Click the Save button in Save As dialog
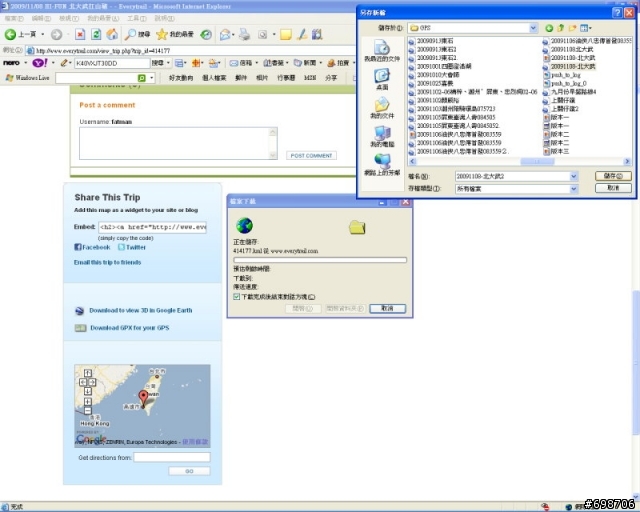 pos(613,176)
